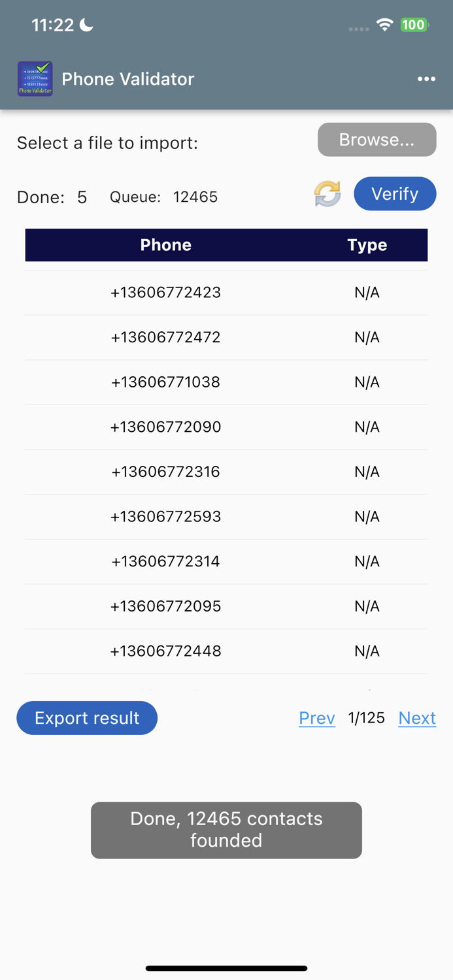This screenshot has height=980, width=453.
Task: Click the 1/125 page indicator
Action: coord(365,717)
